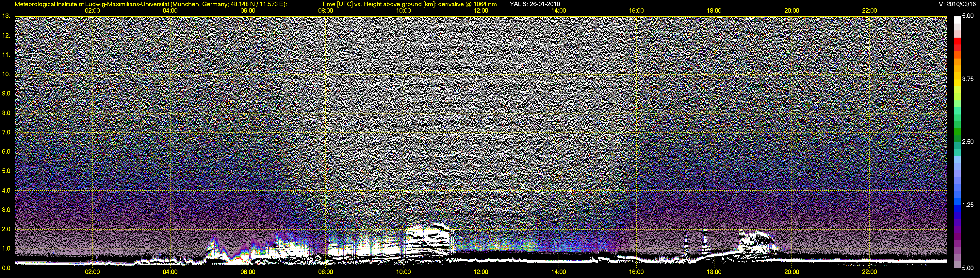Click the 10:00 label on the top time axis
Screen dimensions: 980x278
pyautogui.click(x=403, y=11)
